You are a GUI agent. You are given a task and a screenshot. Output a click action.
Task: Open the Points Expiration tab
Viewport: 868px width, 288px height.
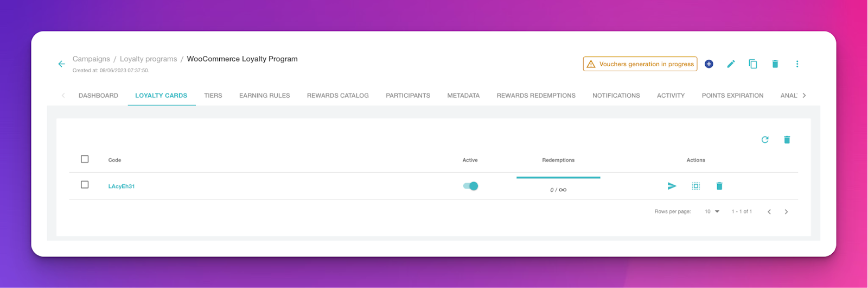[732, 96]
